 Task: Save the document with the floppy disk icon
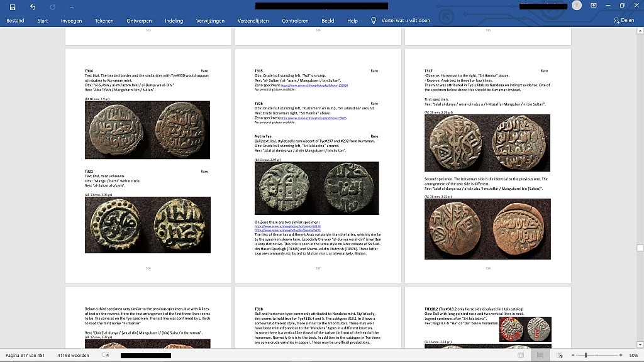tap(13, 6)
